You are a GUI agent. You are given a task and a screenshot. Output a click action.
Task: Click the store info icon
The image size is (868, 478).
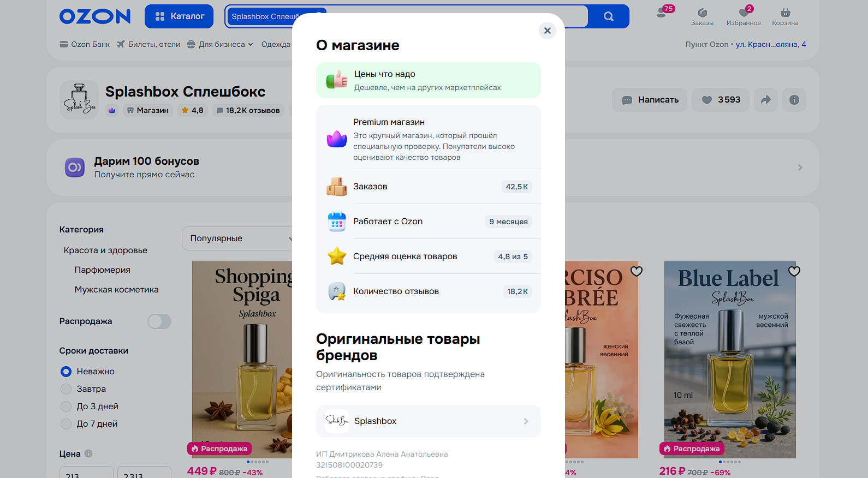(794, 100)
